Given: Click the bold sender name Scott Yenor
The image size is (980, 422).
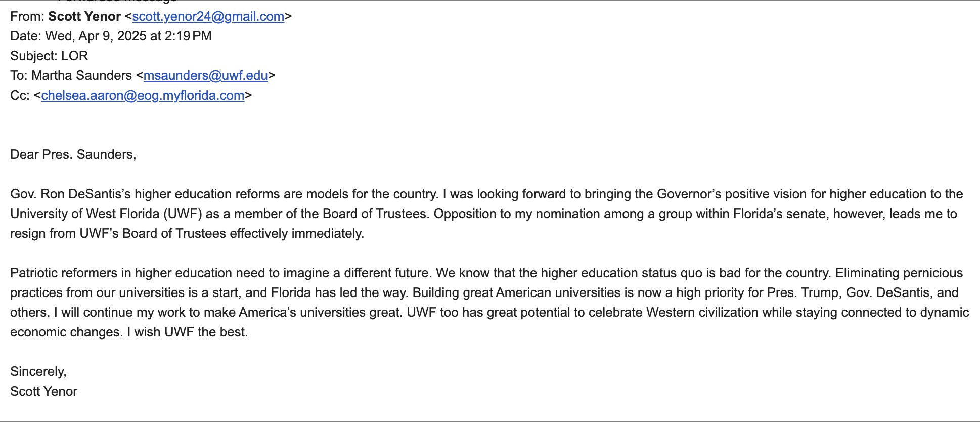Looking at the screenshot, I should tap(84, 17).
